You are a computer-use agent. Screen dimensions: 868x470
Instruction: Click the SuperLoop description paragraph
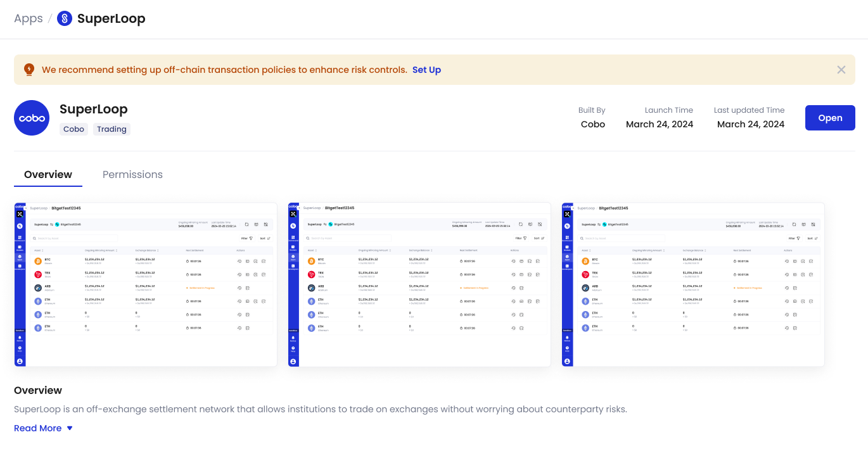tap(321, 409)
